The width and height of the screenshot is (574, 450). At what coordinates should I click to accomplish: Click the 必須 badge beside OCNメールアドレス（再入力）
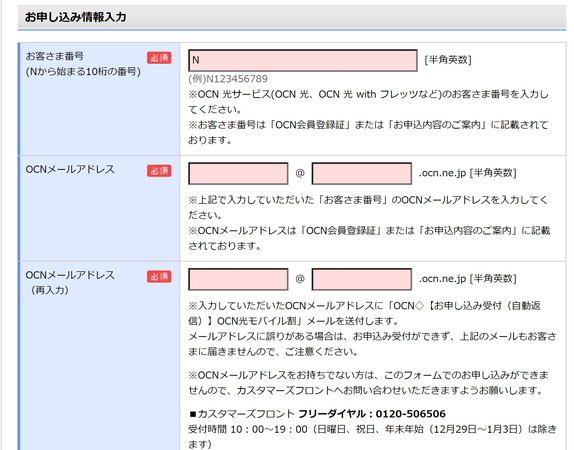(x=159, y=277)
